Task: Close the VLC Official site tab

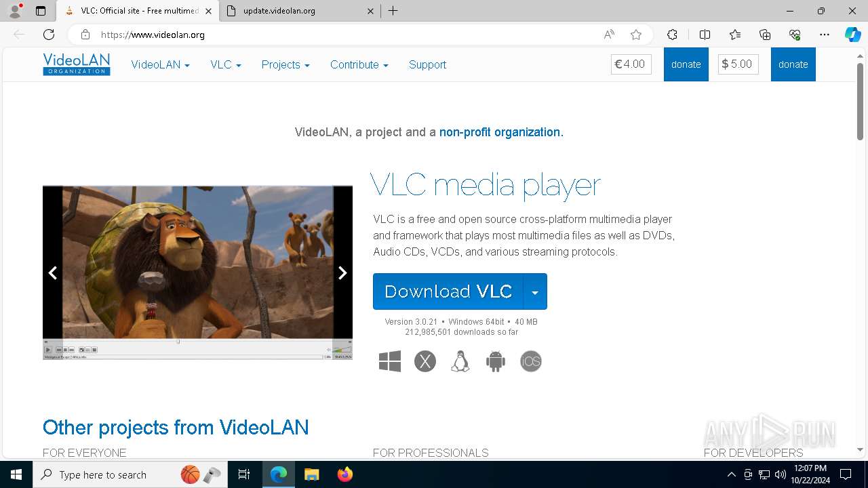Action: coord(208,11)
